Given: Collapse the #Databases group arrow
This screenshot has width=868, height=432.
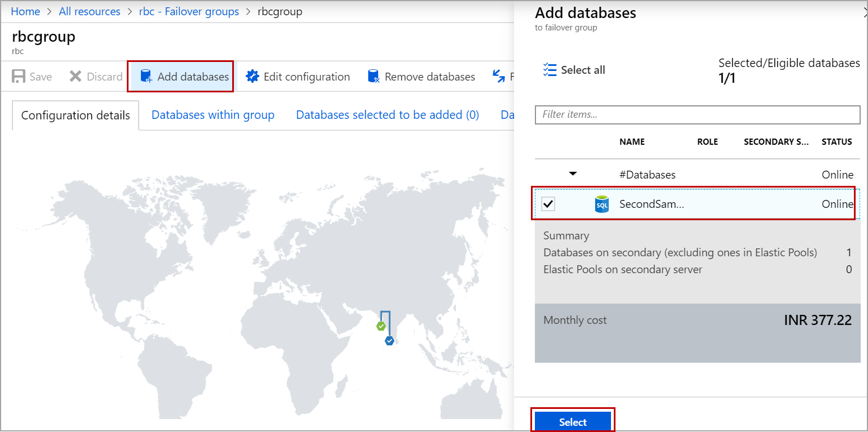Looking at the screenshot, I should pyautogui.click(x=573, y=174).
